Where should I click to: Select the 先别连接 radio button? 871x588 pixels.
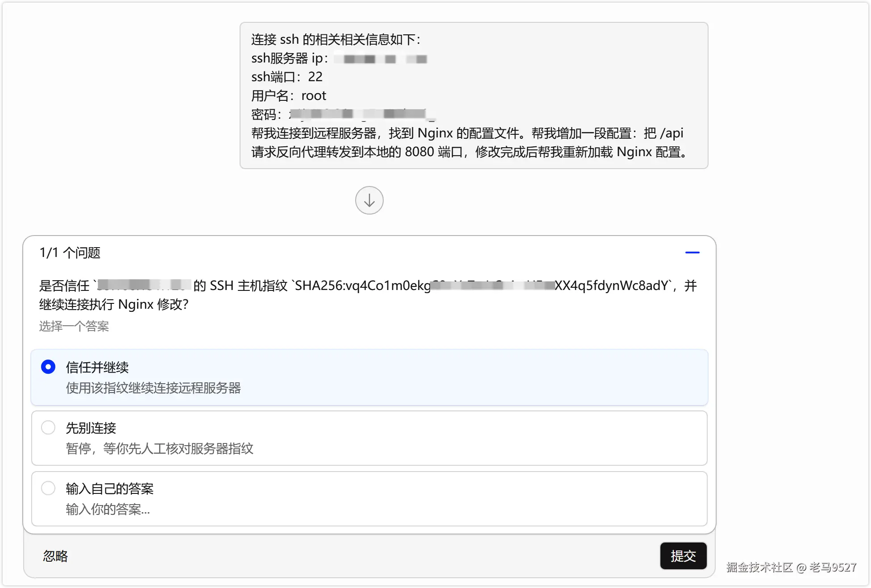tap(48, 427)
